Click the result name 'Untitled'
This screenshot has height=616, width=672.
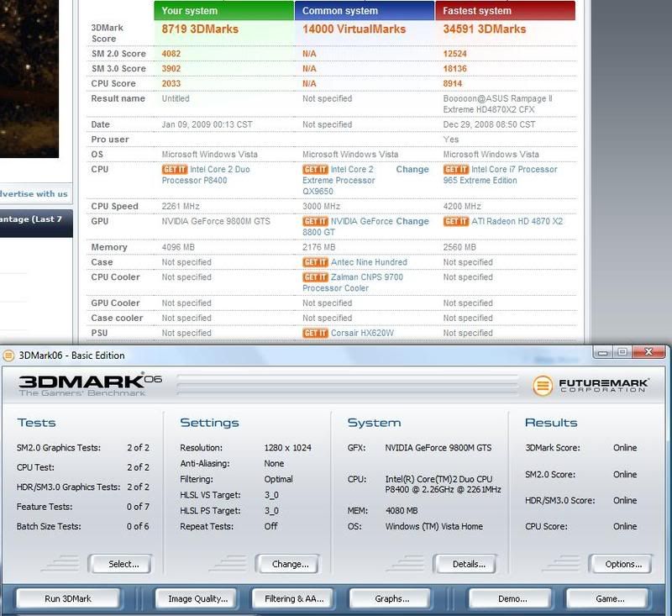pos(176,98)
